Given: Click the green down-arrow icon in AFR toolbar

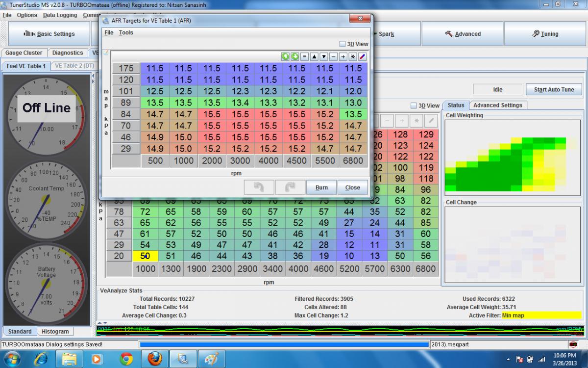Looking at the screenshot, I should [294, 56].
